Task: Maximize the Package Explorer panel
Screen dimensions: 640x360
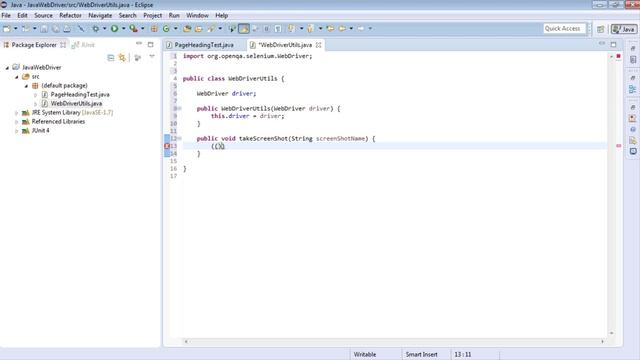Action: point(151,44)
